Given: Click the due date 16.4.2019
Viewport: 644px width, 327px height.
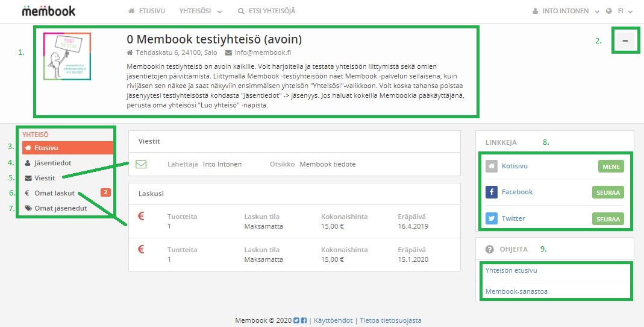Looking at the screenshot, I should click(x=413, y=226).
